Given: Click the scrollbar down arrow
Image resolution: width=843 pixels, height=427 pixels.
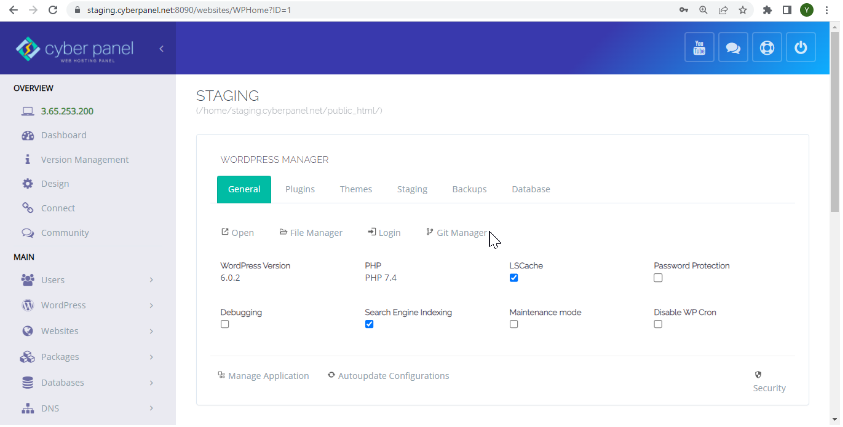Looking at the screenshot, I should (x=834, y=419).
